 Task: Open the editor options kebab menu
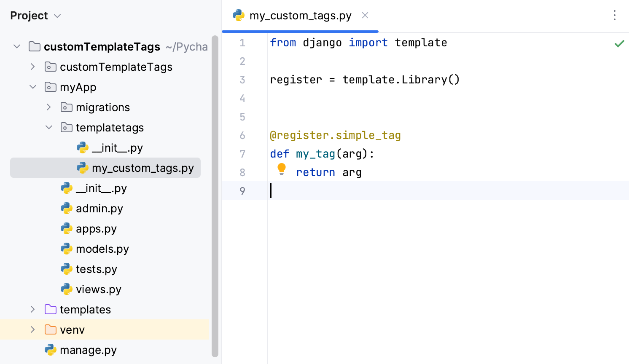[615, 15]
